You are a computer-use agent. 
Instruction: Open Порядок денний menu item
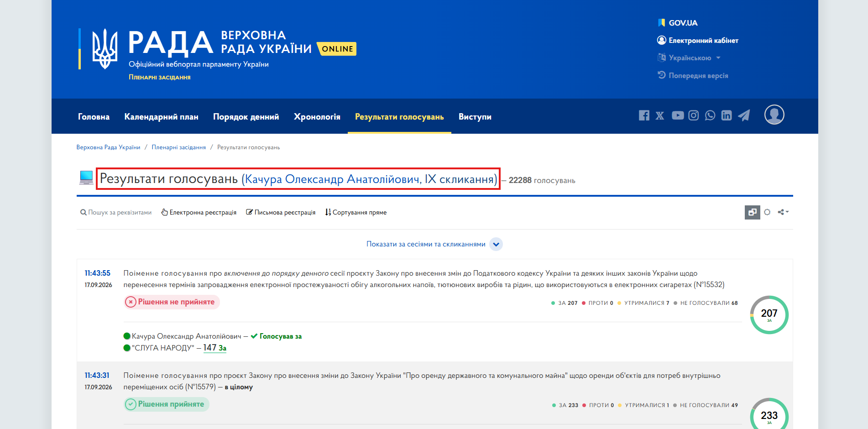[x=246, y=117]
